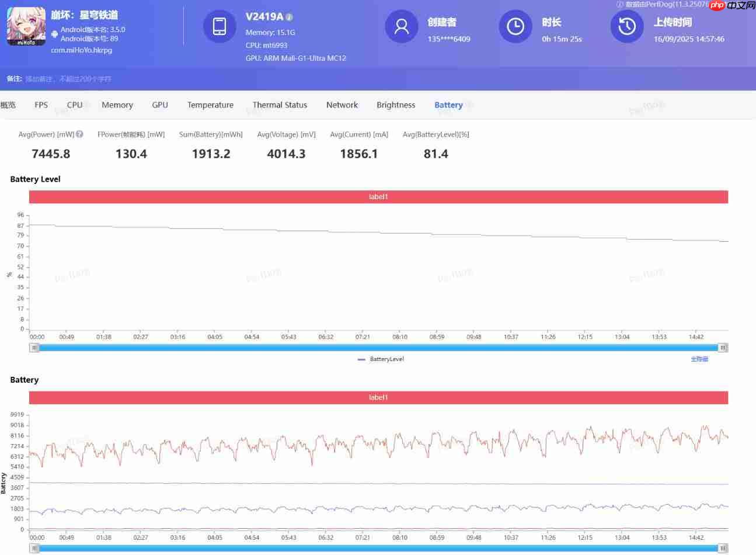Click the 时长 clock icon
Screen dimensions: 756x555
515,26
